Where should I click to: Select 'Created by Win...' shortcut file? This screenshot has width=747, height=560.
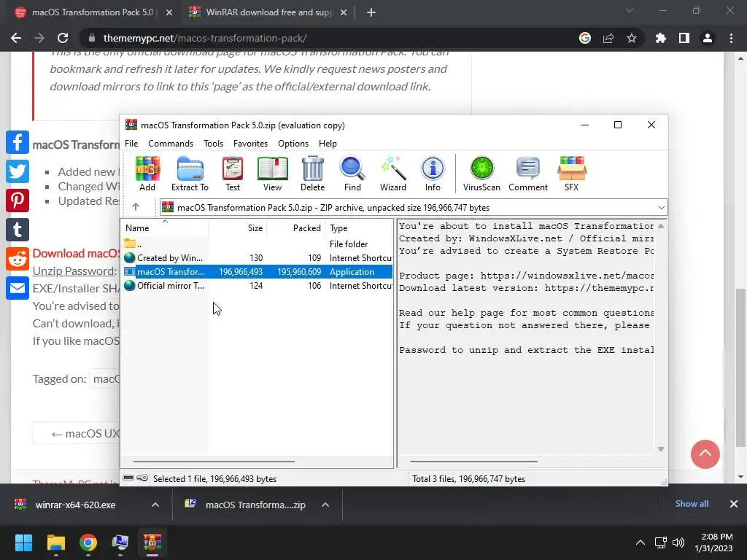pos(258,257)
